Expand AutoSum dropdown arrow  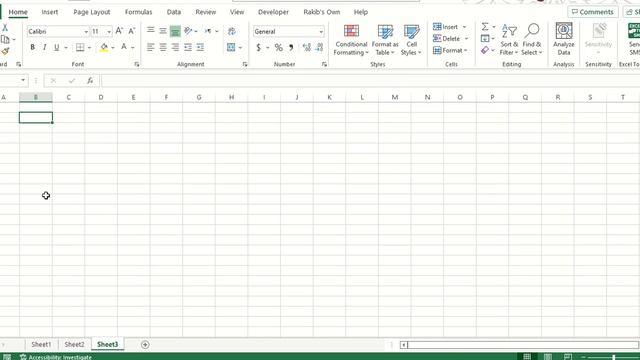pyautogui.click(x=493, y=27)
